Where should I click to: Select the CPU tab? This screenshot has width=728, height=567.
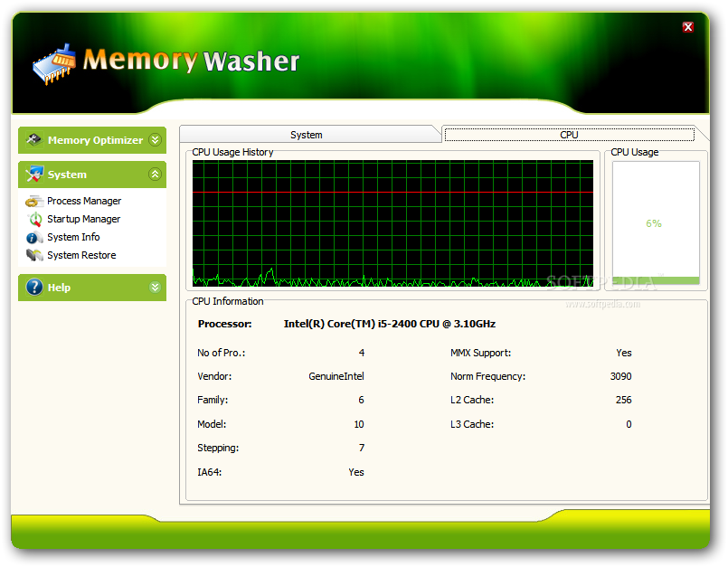(569, 135)
